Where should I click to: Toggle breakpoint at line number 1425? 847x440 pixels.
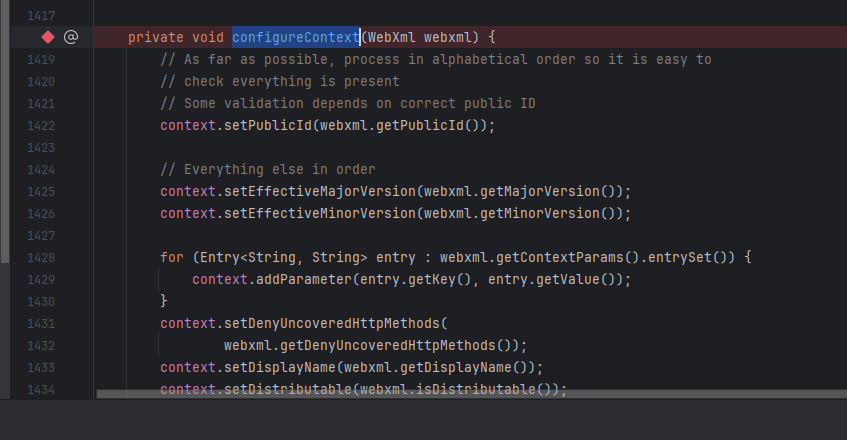41,191
